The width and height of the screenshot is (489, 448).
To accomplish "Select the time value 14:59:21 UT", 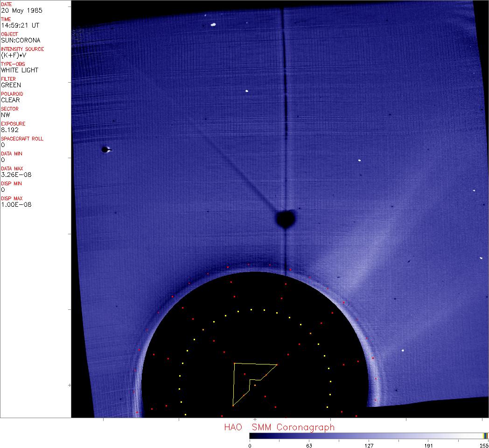I will [20, 25].
